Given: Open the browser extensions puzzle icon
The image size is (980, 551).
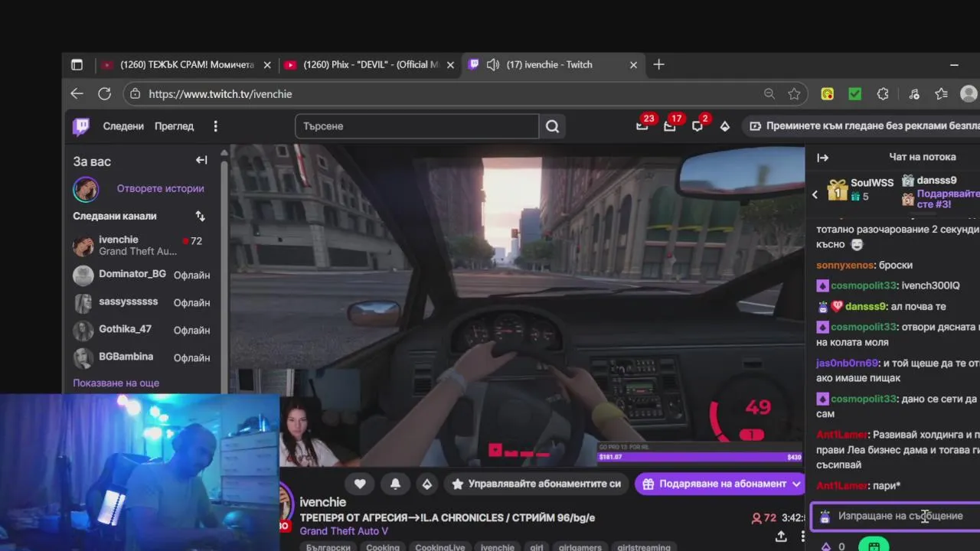Looking at the screenshot, I should click(883, 94).
